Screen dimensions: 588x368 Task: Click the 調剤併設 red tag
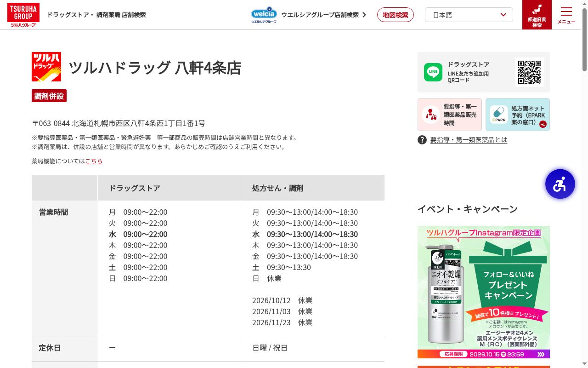(49, 96)
